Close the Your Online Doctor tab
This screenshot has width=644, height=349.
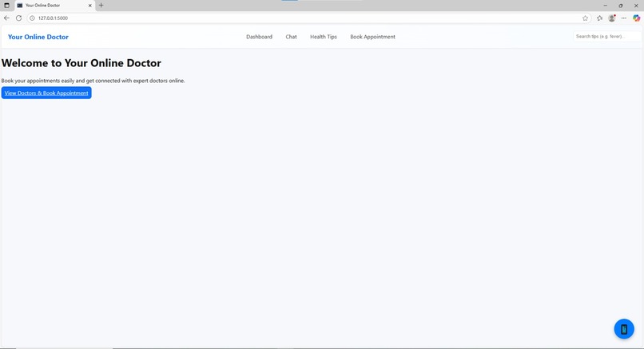[90, 6]
